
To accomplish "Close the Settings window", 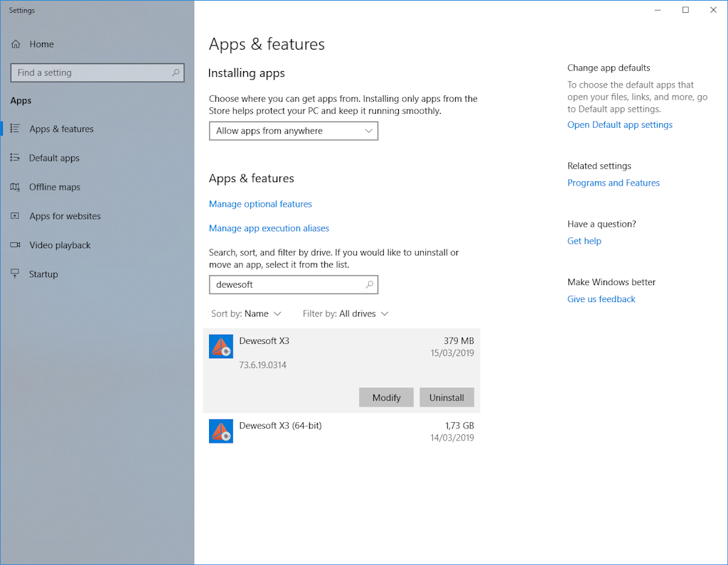I will [x=713, y=10].
